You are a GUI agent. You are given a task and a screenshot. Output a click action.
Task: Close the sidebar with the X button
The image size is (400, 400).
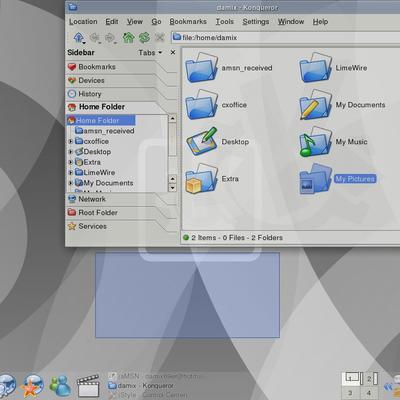[173, 52]
